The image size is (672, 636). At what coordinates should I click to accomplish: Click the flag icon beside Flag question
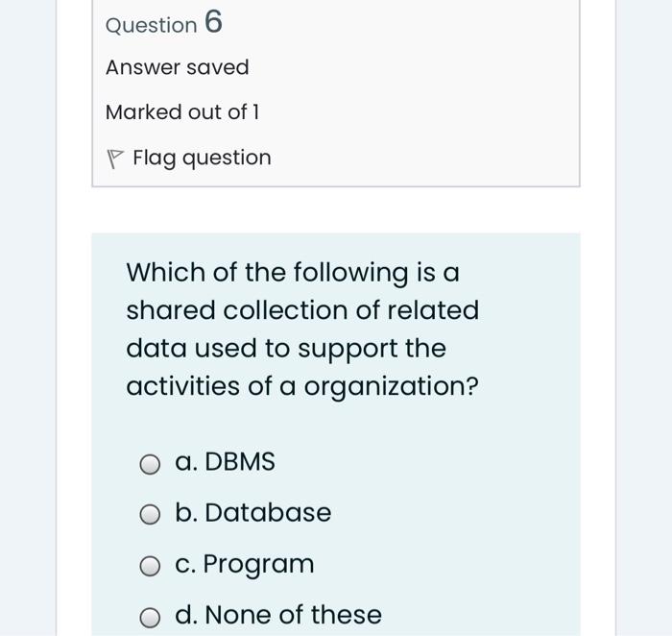point(115,159)
